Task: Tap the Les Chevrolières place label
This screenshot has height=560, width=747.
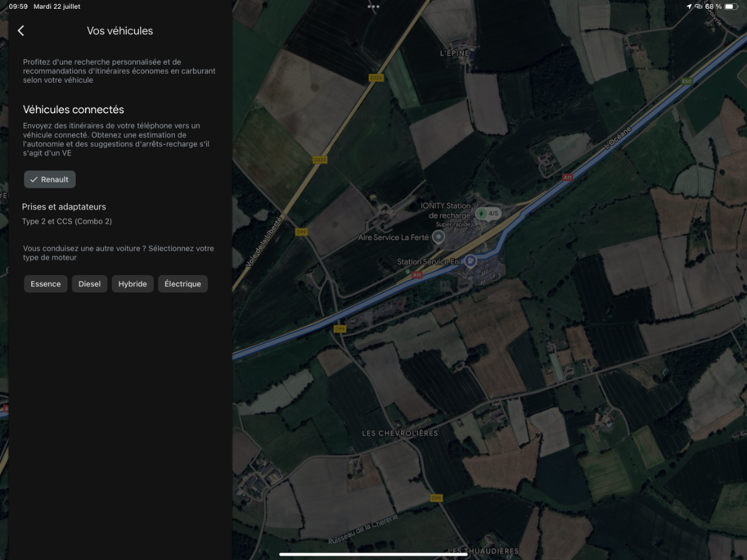Action: pyautogui.click(x=400, y=433)
